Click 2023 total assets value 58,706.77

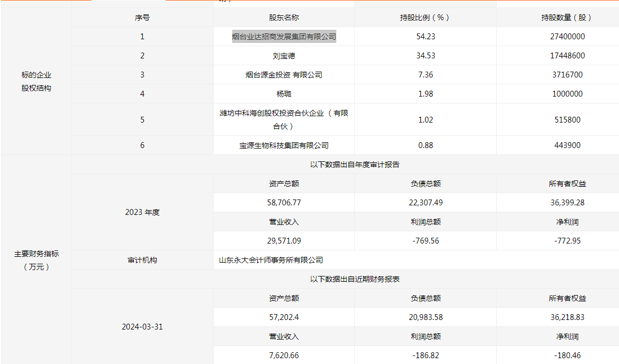pyautogui.click(x=284, y=203)
